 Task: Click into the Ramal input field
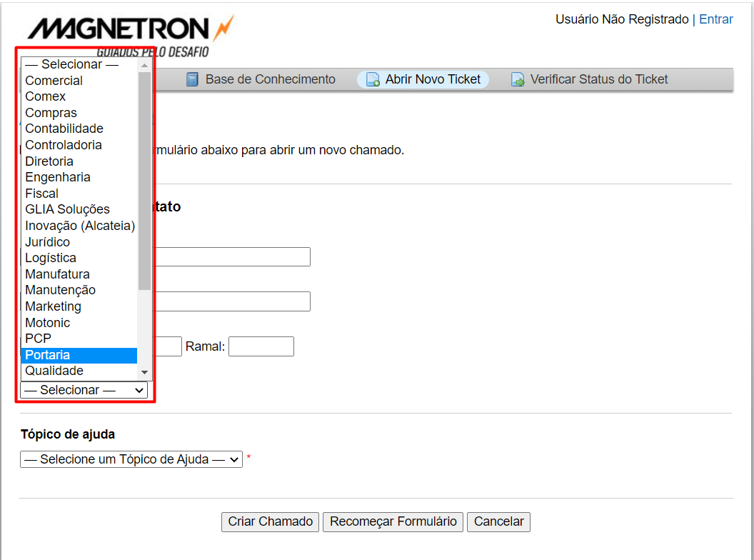pos(261,346)
